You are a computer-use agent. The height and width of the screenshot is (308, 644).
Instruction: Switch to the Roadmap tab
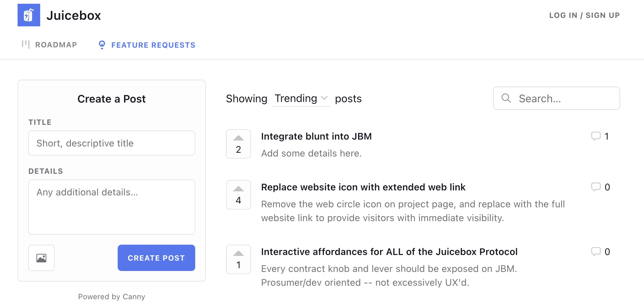[56, 45]
